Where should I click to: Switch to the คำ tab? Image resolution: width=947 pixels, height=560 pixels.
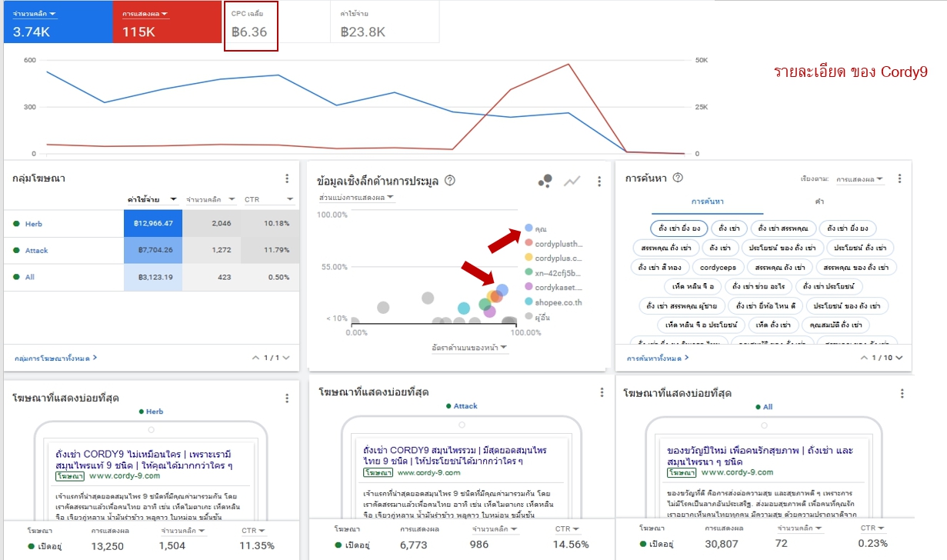[819, 202]
